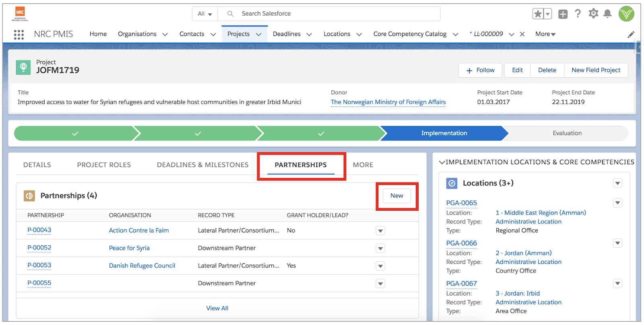Switch to the Project Roles tab
Viewport: 644px width, 325px height.
(104, 165)
